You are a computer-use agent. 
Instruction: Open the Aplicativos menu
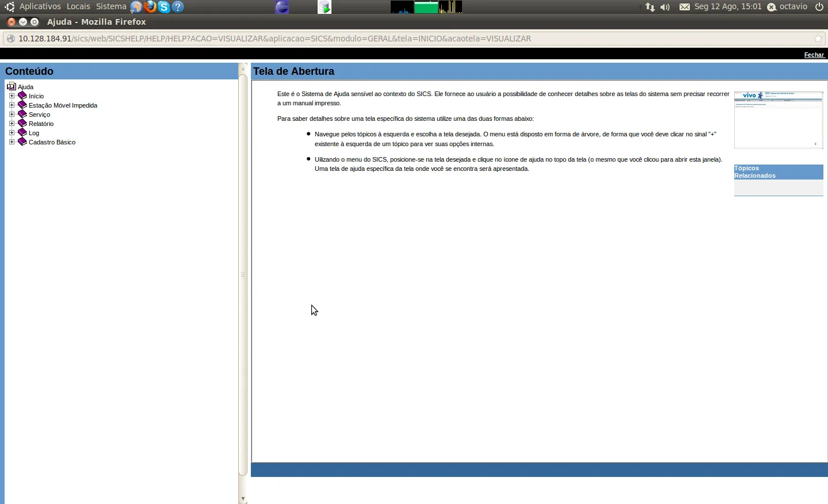40,7
